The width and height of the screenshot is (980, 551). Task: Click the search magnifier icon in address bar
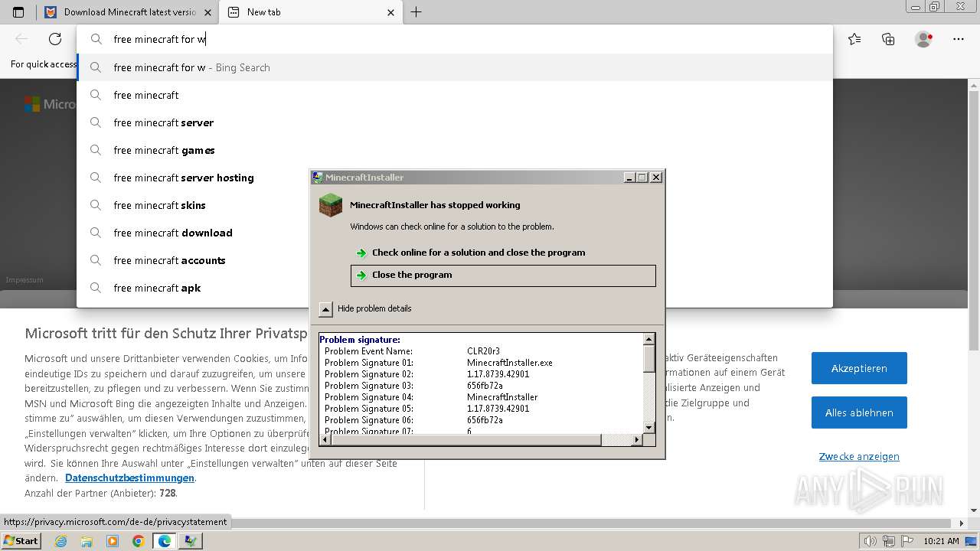point(96,39)
